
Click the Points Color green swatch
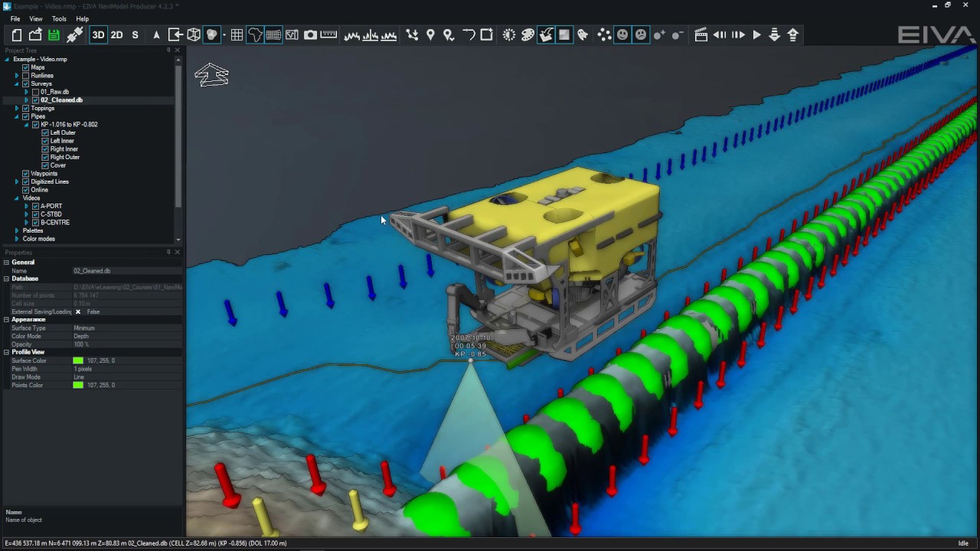(78, 386)
